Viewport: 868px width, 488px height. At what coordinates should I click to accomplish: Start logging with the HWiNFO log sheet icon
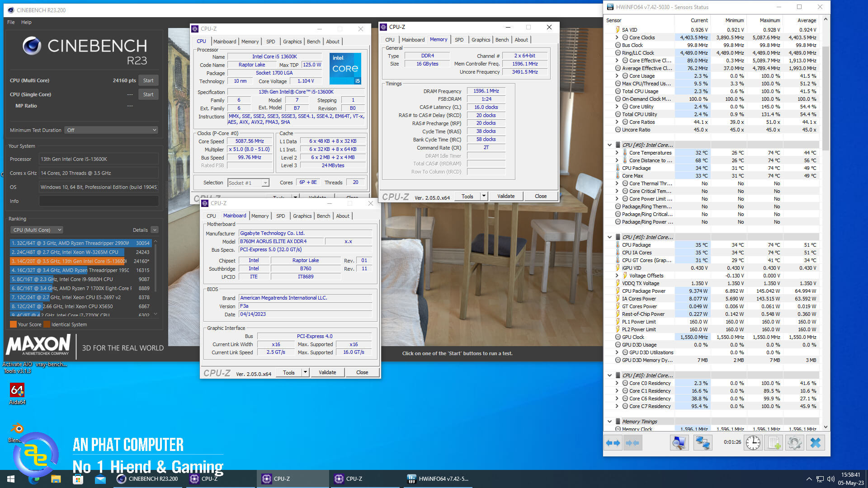click(774, 443)
